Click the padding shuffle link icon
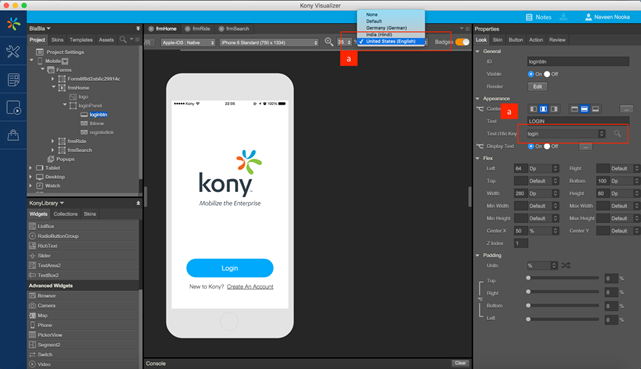The image size is (641, 369). coord(566,266)
